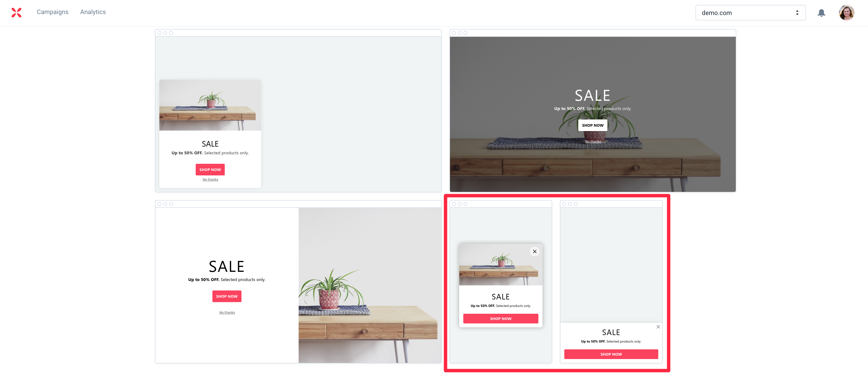The height and width of the screenshot is (376, 868).
Task: Click SHOP NOW in split-screen layout
Action: 227,296
